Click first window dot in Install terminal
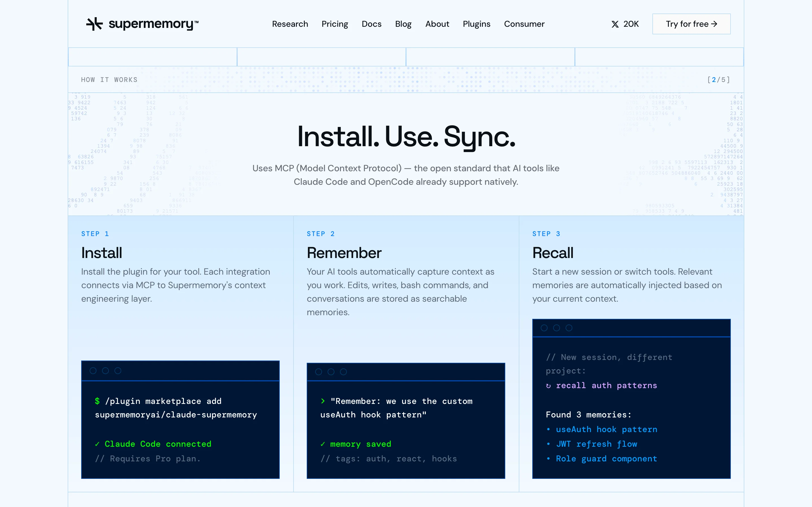This screenshot has height=507, width=812. pos(93,370)
